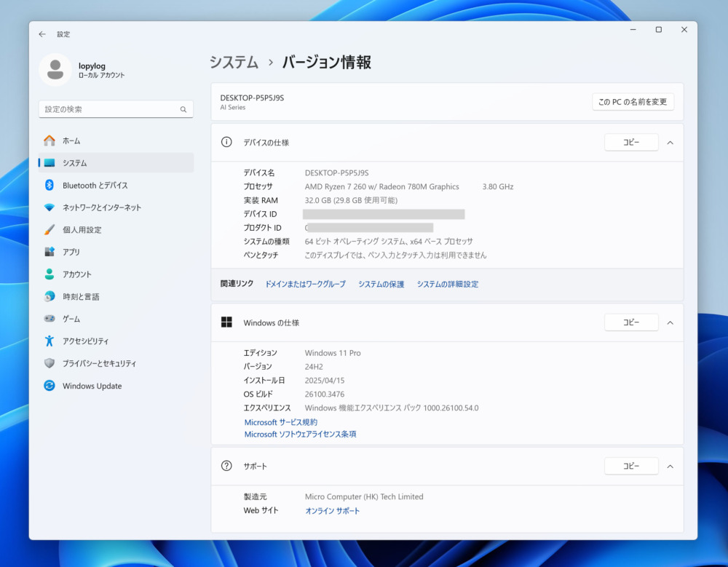Maximize the 設定 window
Screen dimensions: 728x567
pos(658,30)
